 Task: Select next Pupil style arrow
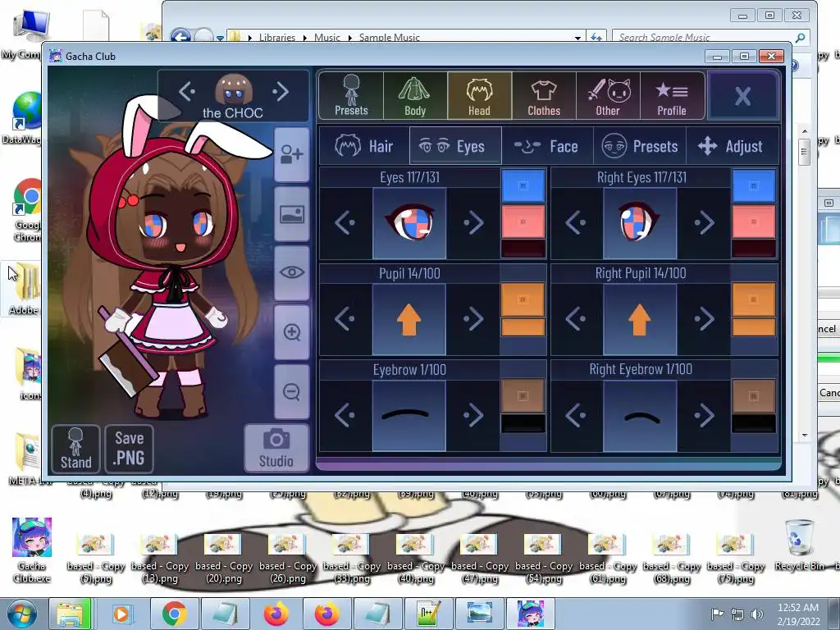point(473,319)
